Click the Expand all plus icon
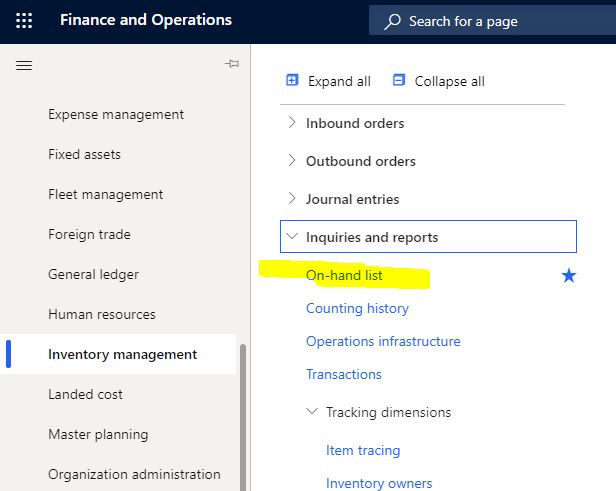The height and width of the screenshot is (491, 616). tap(292, 80)
